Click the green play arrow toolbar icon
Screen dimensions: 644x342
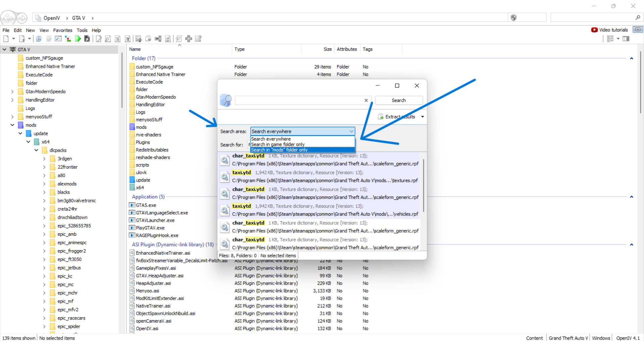point(78,39)
